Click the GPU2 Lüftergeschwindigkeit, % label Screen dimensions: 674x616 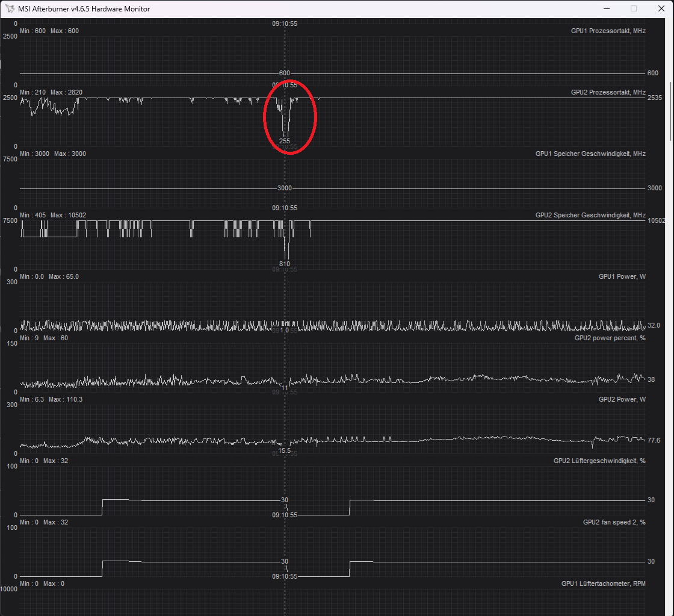click(x=599, y=461)
